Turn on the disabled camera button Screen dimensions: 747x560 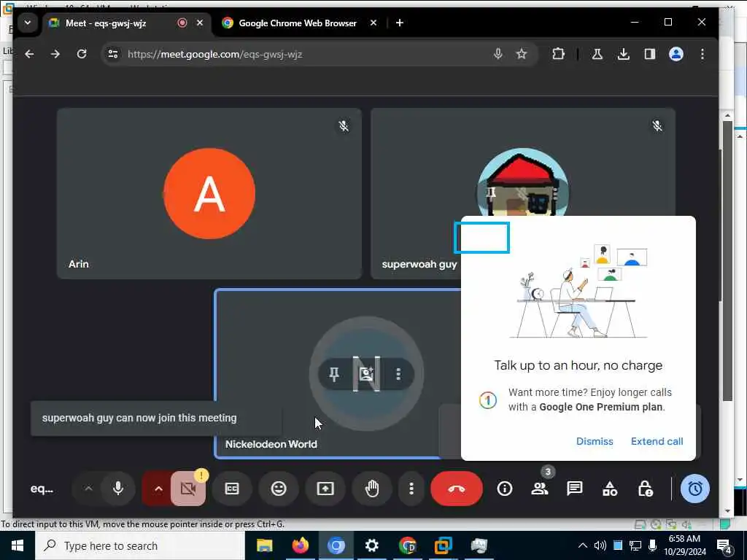click(188, 489)
